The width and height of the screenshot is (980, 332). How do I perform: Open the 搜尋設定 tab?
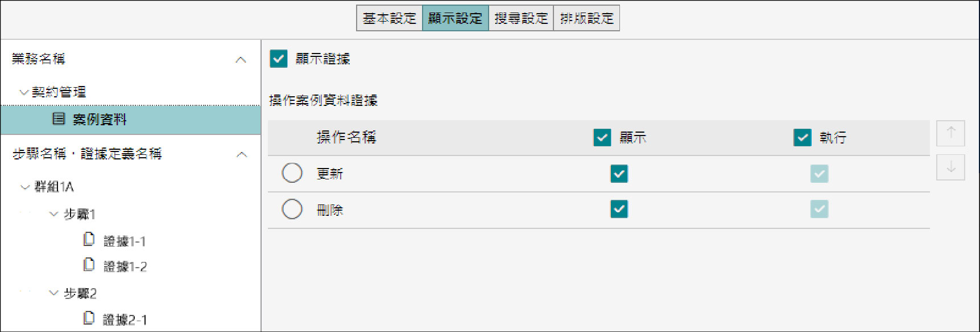pos(521,18)
